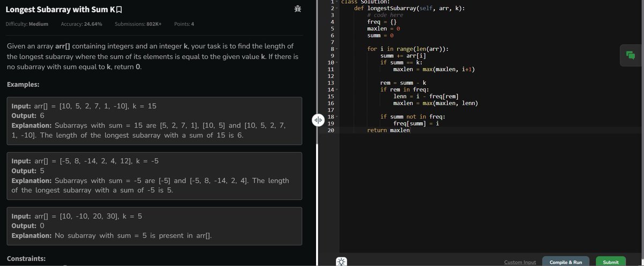
Task: Click the 'maxlen = max(maxlen, lenn)' line
Action: [436, 103]
